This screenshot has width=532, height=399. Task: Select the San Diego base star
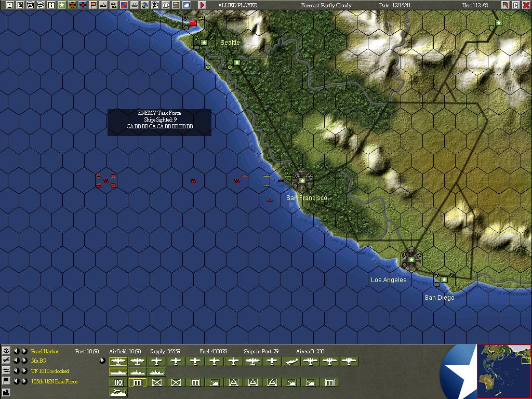coord(444,280)
